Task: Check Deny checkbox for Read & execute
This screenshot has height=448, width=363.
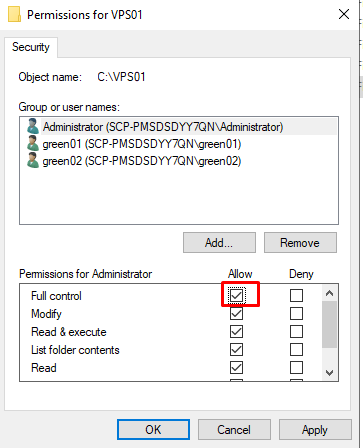Action: [x=296, y=331]
